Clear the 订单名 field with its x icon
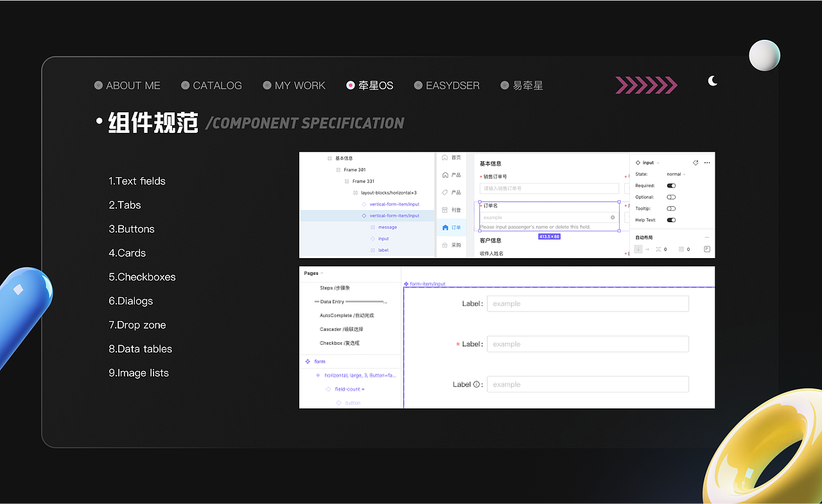 click(x=613, y=218)
